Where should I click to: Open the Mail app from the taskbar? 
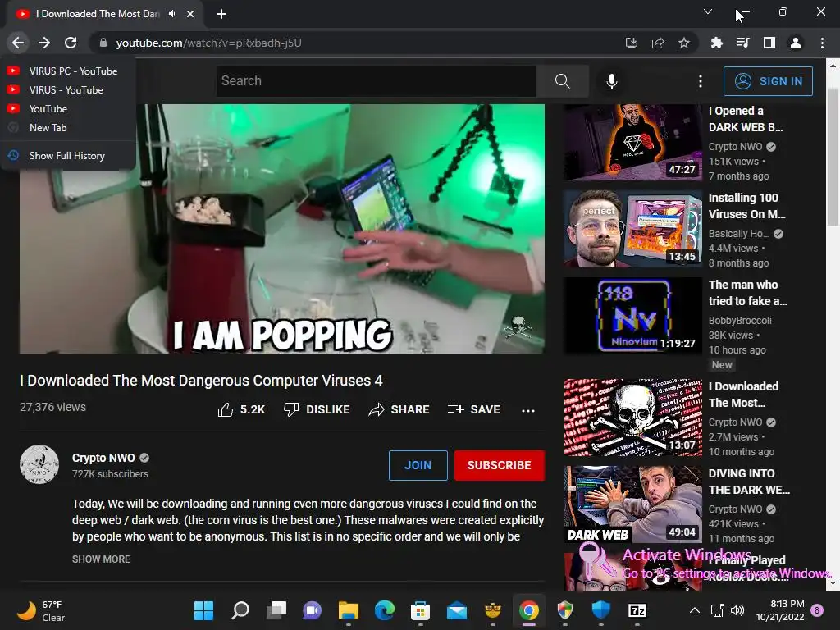tap(457, 610)
